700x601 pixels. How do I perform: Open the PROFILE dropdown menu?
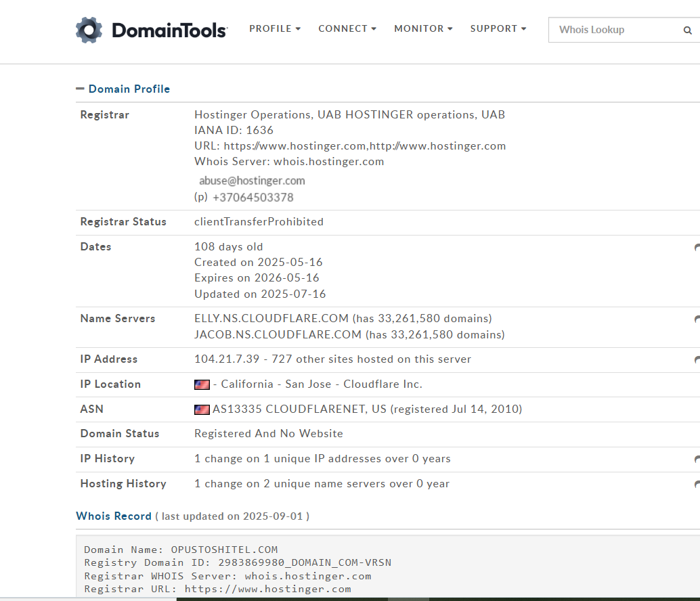pyautogui.click(x=275, y=28)
